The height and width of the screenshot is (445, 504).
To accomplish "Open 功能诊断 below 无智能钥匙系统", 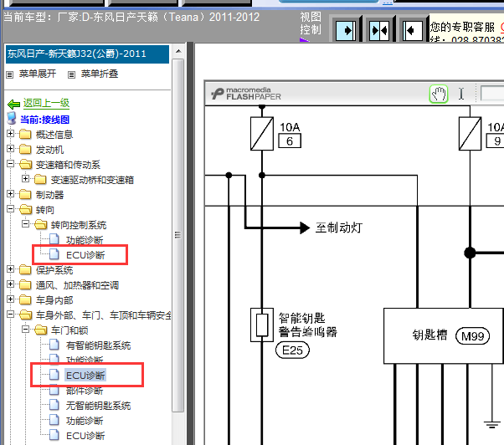I will 85,421.
